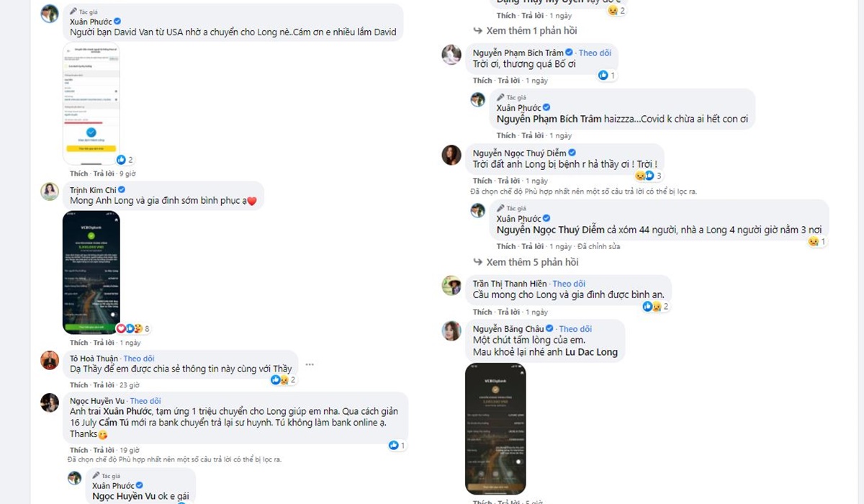Screen dimensions: 864x504
Task: Click Trịnh Kim Chi's profile picture
Action: click(50, 191)
